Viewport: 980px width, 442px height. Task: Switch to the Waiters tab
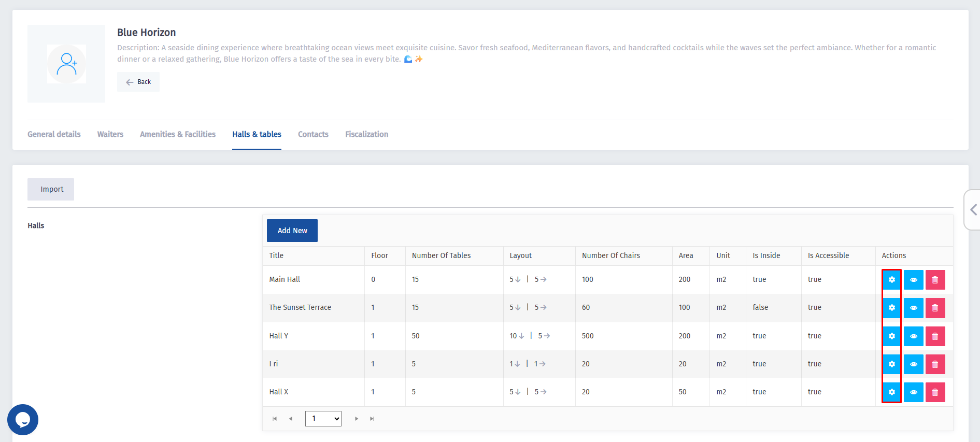[110, 134]
